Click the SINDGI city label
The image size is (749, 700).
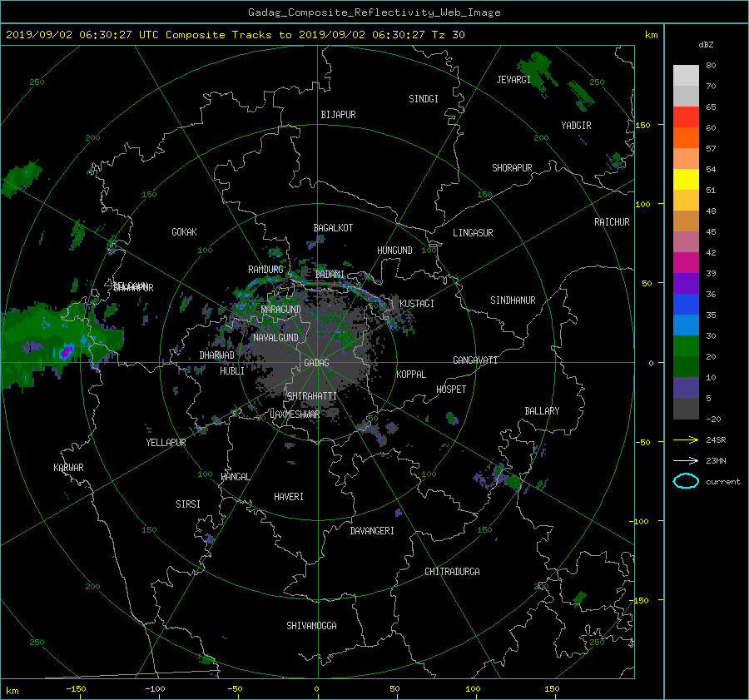click(424, 99)
